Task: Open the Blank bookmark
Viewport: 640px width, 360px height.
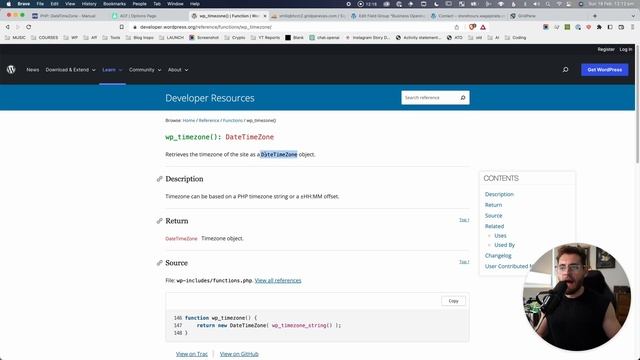Action: 294,38
